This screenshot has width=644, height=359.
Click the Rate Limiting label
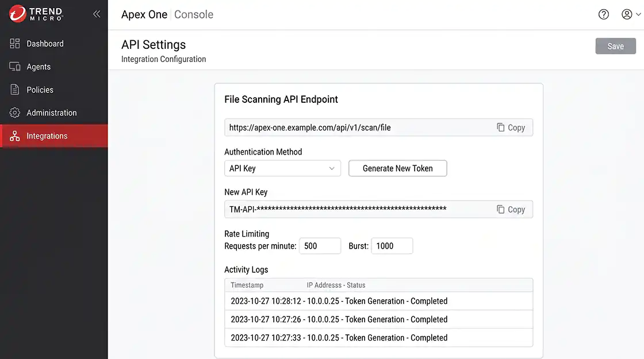pyautogui.click(x=247, y=234)
